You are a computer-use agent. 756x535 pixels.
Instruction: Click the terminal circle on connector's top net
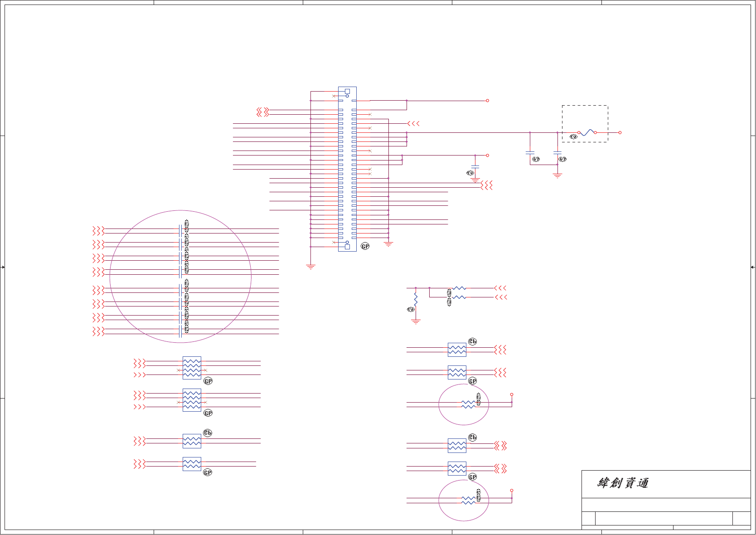488,101
